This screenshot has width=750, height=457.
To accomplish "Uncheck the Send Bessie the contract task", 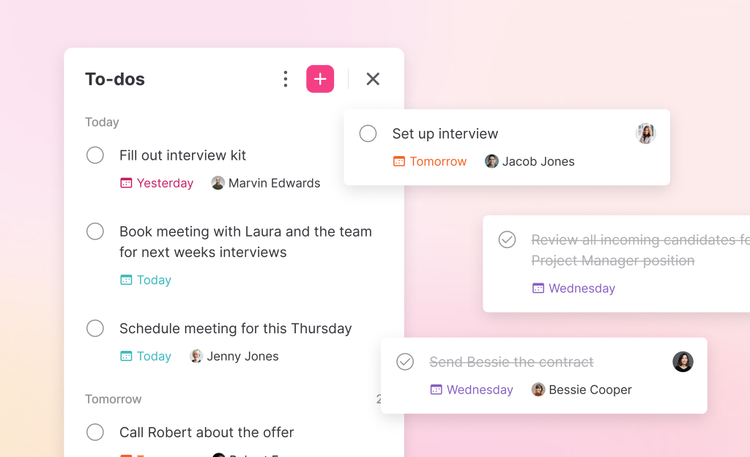I will 405,362.
